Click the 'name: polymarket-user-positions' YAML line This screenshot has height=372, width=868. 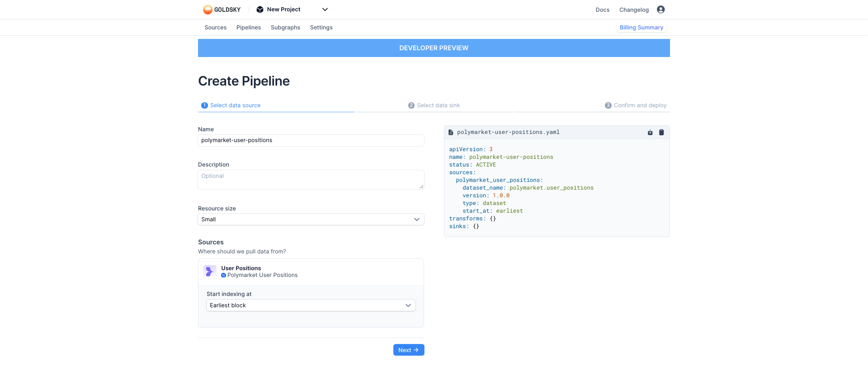click(501, 157)
